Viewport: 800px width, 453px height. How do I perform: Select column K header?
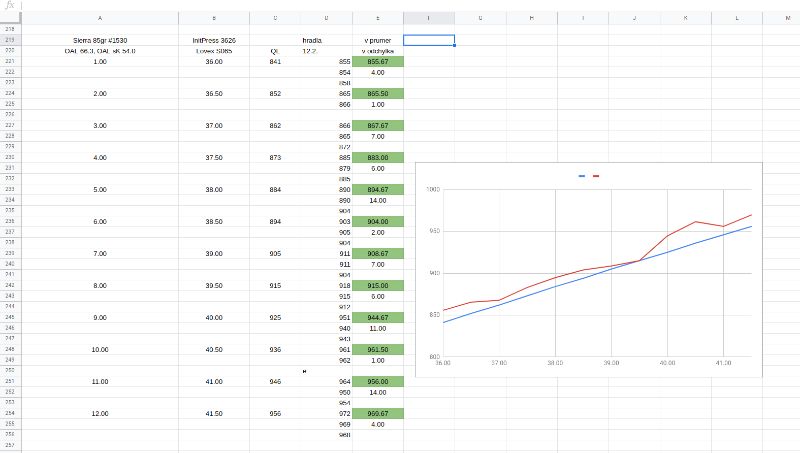(685, 18)
